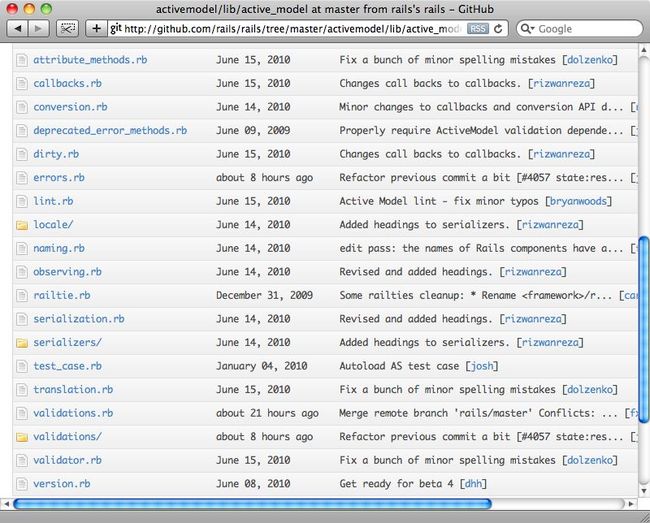Open bryanwoods author link in lint.rb row
The width and height of the screenshot is (650, 523).
[578, 201]
